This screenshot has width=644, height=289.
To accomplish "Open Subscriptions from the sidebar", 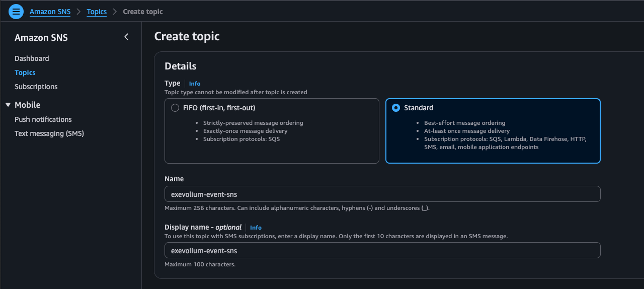I will point(36,87).
